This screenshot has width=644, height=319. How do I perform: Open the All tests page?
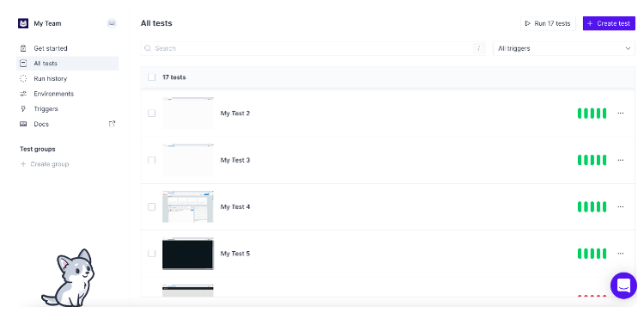point(67,64)
